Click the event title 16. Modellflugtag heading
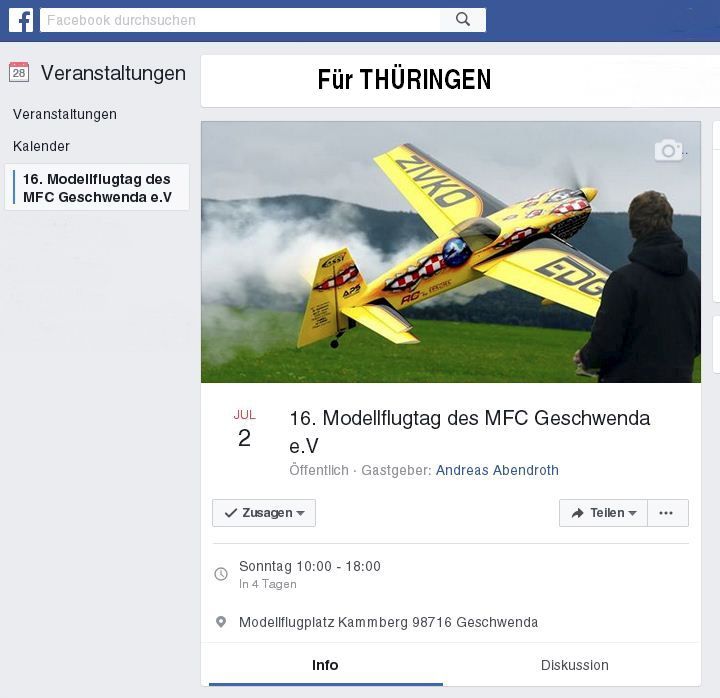Viewport: 720px width, 698px height. click(470, 432)
